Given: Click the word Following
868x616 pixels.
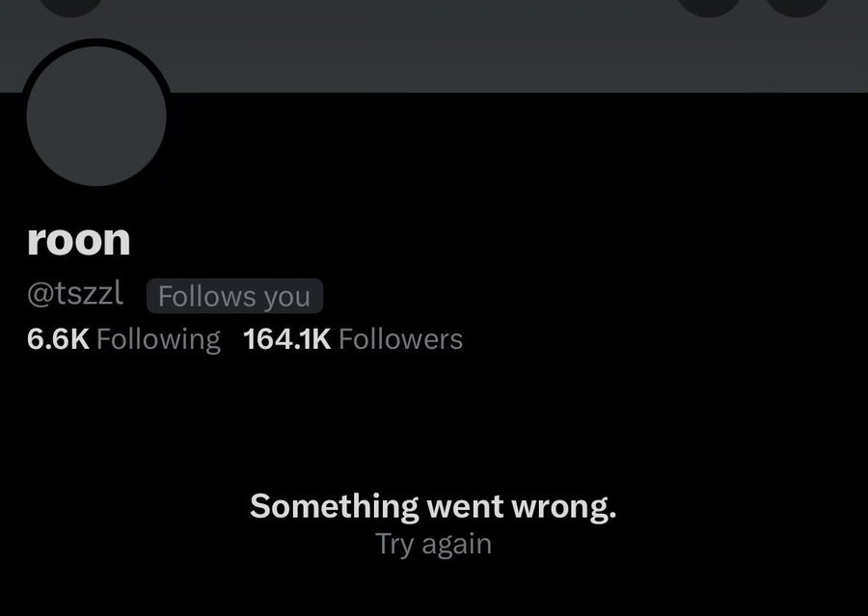Looking at the screenshot, I should 158,339.
